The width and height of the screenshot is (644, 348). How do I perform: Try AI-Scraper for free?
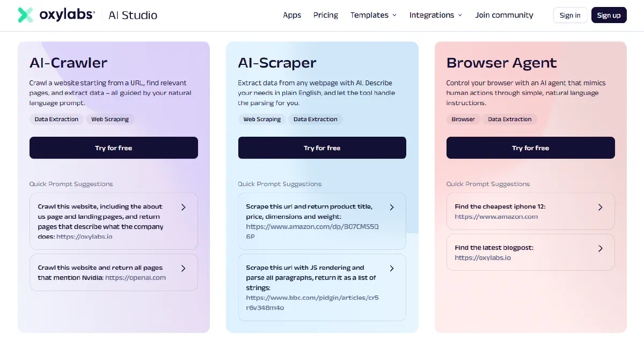pyautogui.click(x=322, y=147)
